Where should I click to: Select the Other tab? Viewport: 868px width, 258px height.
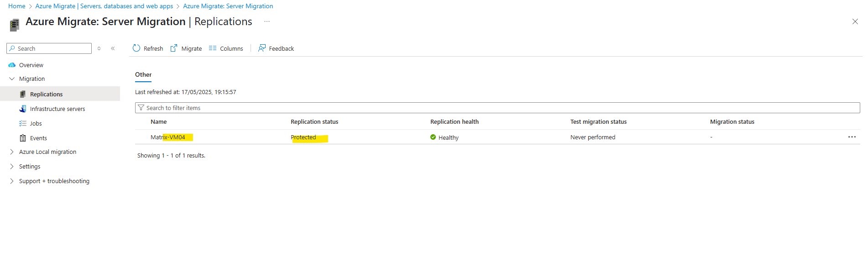(143, 74)
